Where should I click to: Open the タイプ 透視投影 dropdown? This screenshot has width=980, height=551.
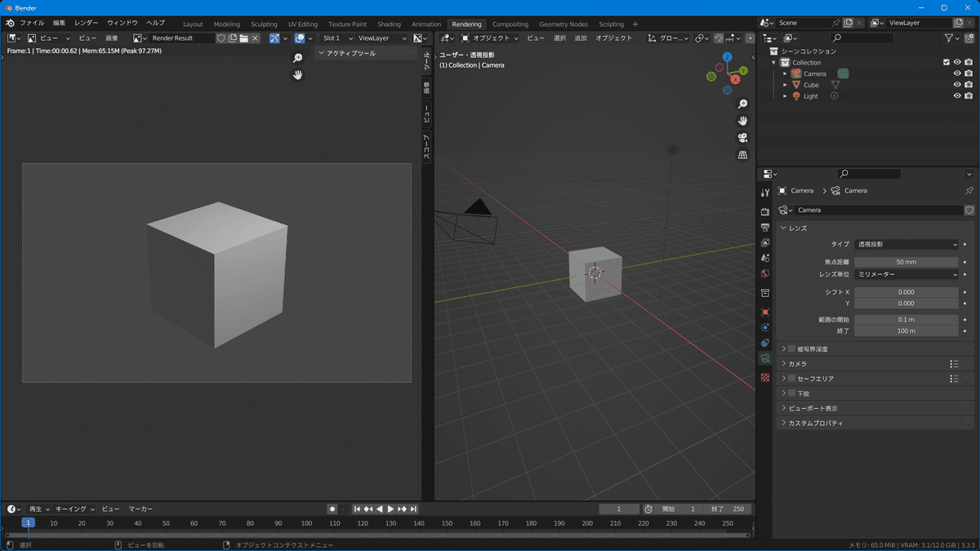point(906,244)
